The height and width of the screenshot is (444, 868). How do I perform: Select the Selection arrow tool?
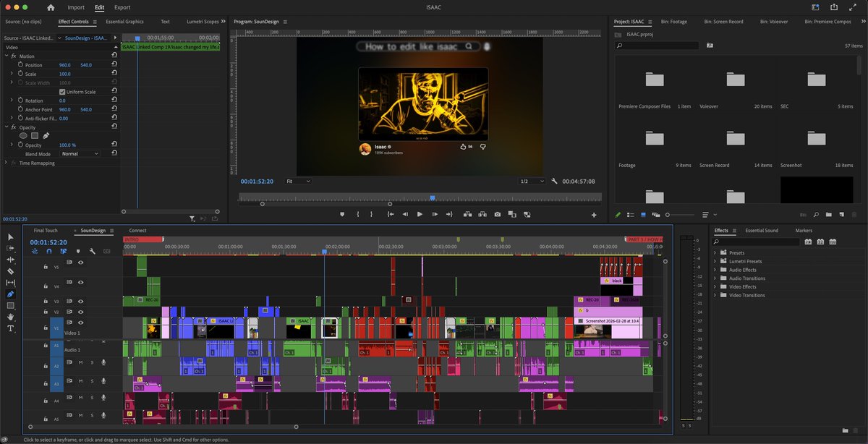[x=10, y=236]
